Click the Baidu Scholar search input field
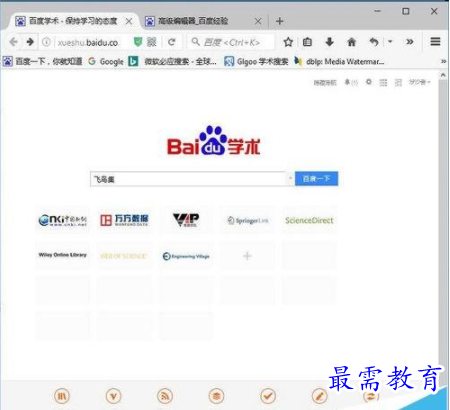 click(x=188, y=179)
